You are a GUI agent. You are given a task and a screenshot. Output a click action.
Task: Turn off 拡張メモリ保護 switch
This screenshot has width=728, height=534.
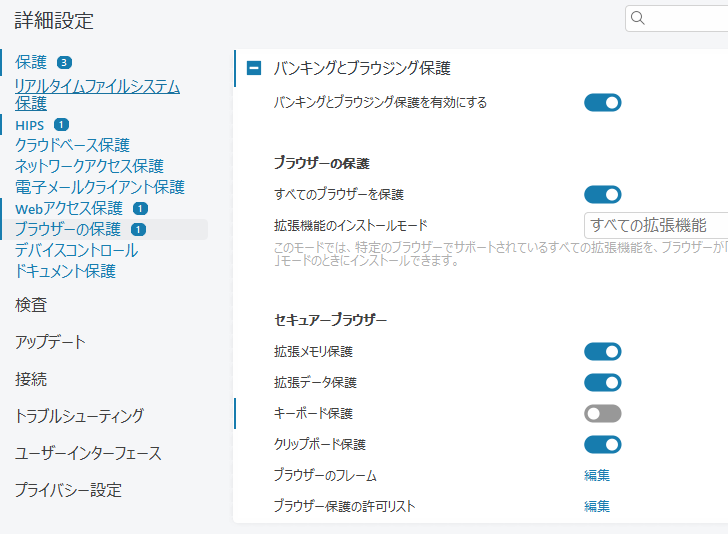tap(602, 351)
